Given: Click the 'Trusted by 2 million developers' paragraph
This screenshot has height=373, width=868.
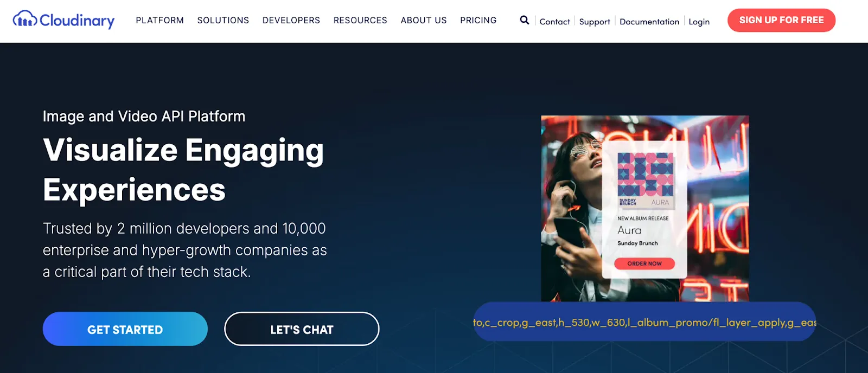Looking at the screenshot, I should 185,250.
